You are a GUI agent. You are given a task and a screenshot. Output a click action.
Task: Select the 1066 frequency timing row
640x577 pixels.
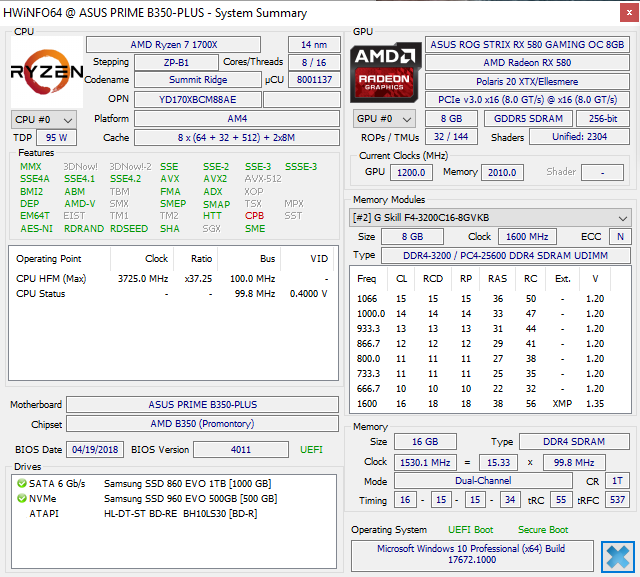(490, 299)
